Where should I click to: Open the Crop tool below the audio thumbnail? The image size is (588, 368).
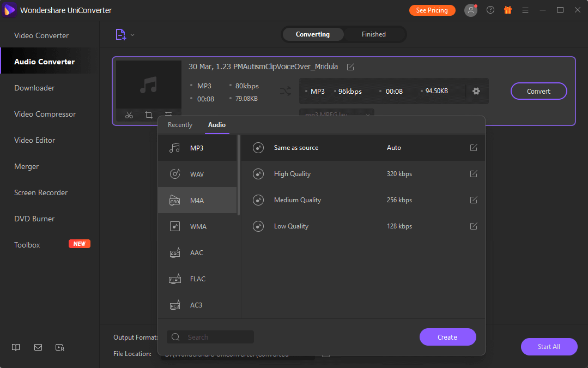(x=148, y=115)
